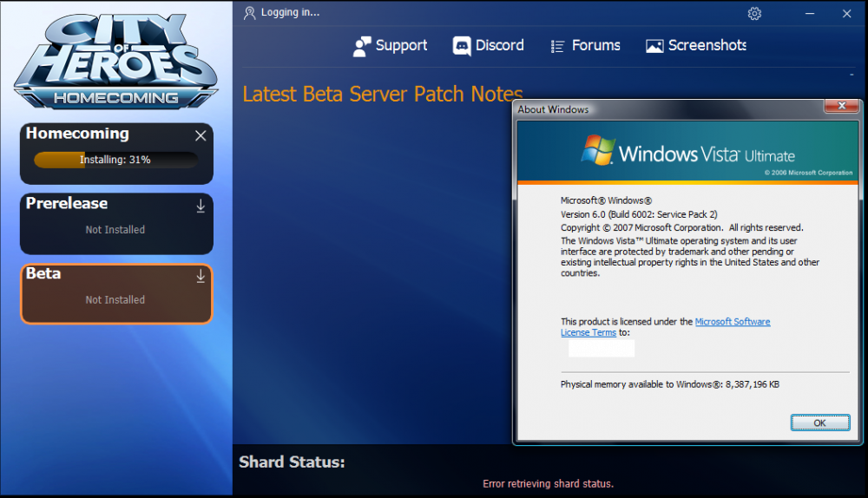Open the Forums link
868x498 pixels.
click(585, 46)
